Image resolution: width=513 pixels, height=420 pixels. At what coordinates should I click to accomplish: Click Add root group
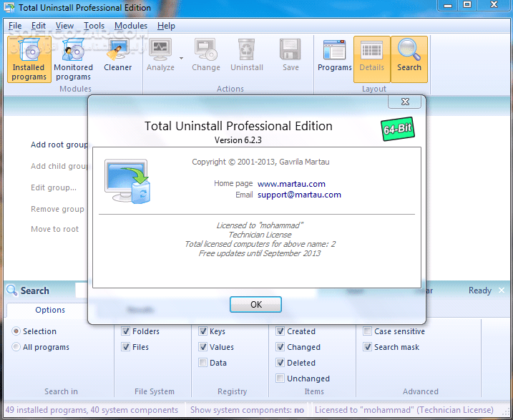click(x=59, y=145)
